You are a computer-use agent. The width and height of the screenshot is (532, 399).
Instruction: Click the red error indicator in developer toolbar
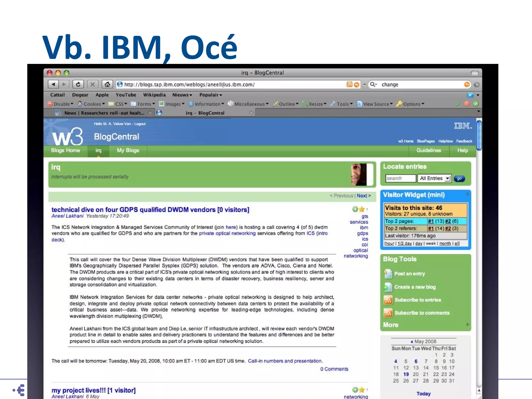point(467,104)
